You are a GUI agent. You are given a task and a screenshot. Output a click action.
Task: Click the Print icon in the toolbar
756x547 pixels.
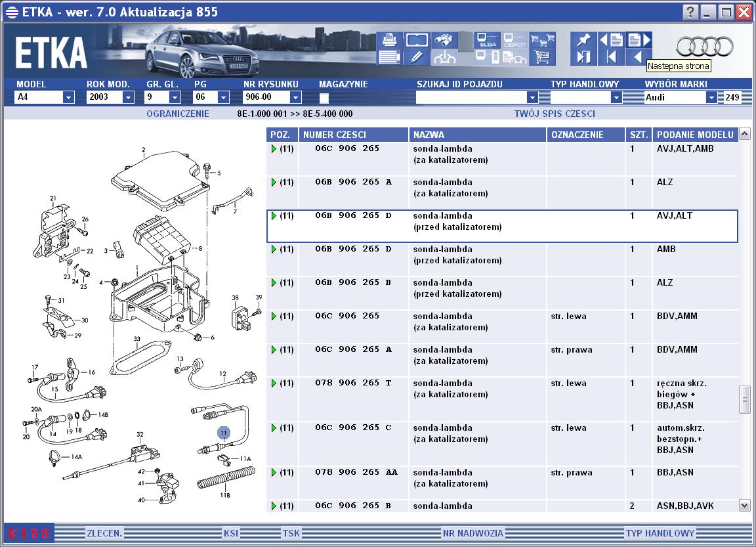[389, 39]
